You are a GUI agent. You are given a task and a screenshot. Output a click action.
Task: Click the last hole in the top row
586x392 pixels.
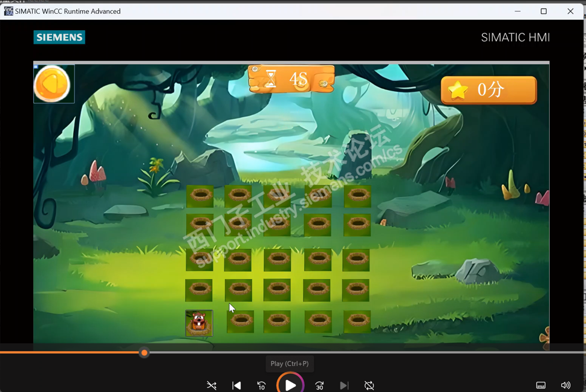click(357, 196)
